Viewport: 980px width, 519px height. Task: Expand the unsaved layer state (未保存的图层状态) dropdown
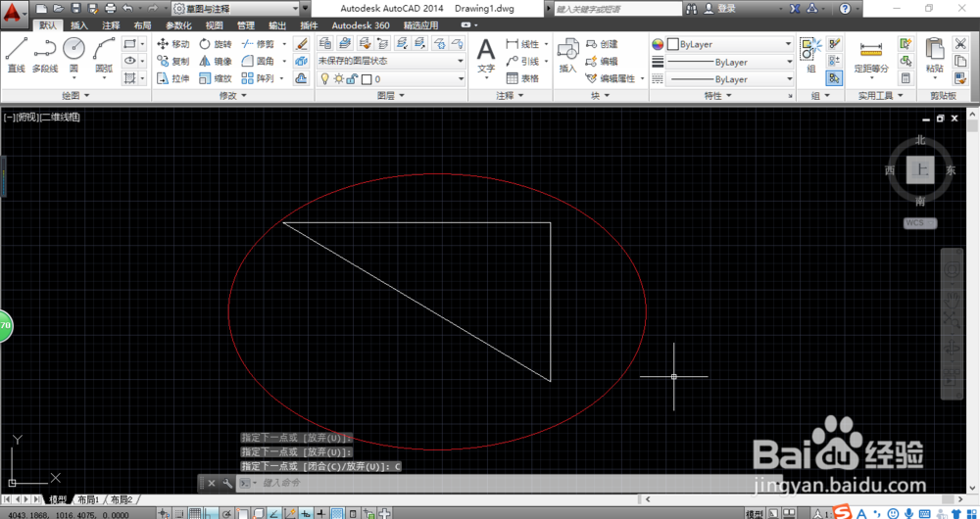coord(391,61)
